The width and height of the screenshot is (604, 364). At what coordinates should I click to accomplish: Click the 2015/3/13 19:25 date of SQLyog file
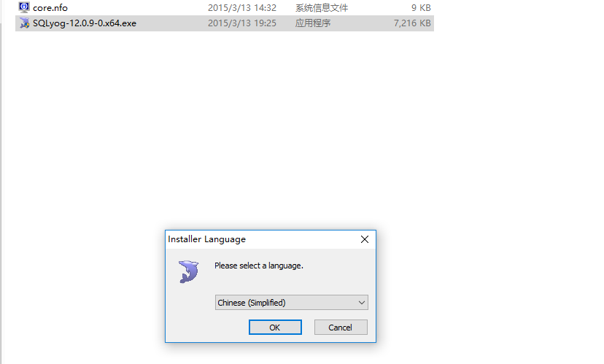[x=242, y=23]
